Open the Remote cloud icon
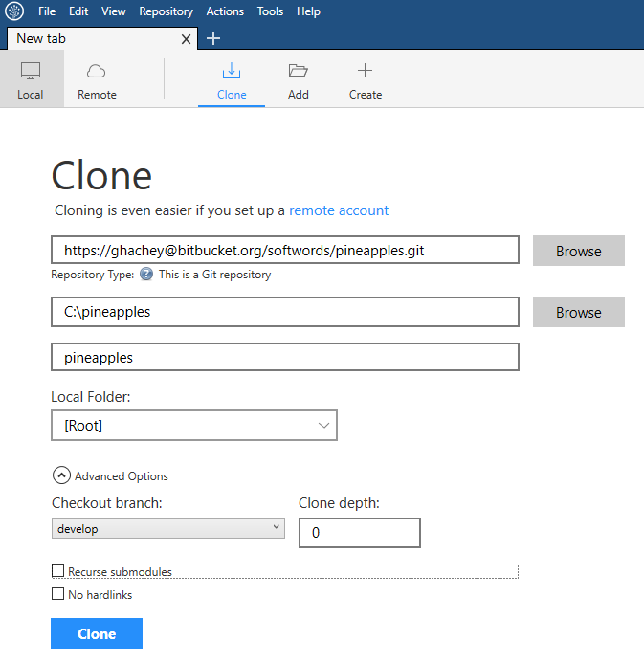 click(x=97, y=72)
